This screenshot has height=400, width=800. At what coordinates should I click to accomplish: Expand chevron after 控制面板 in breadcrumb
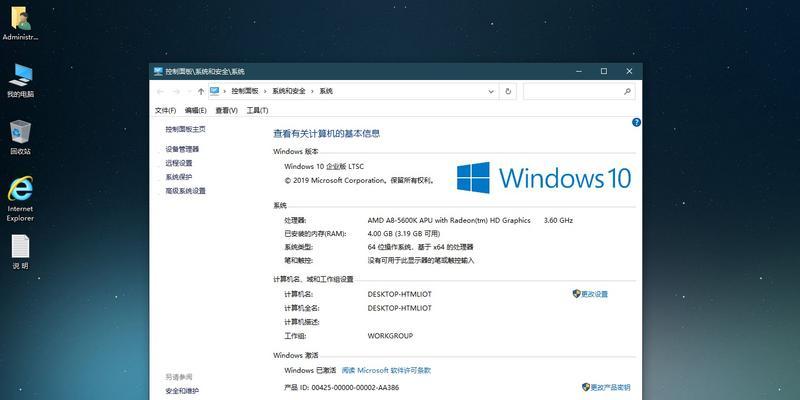pyautogui.click(x=264, y=91)
